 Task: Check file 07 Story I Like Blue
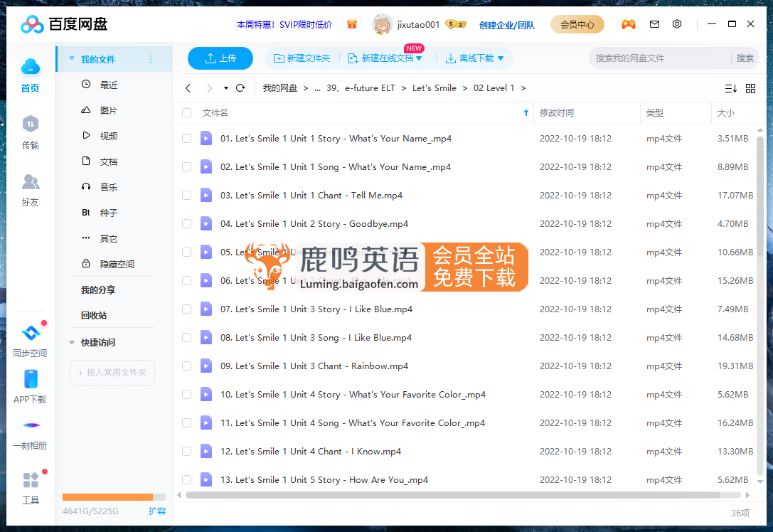tap(187, 309)
